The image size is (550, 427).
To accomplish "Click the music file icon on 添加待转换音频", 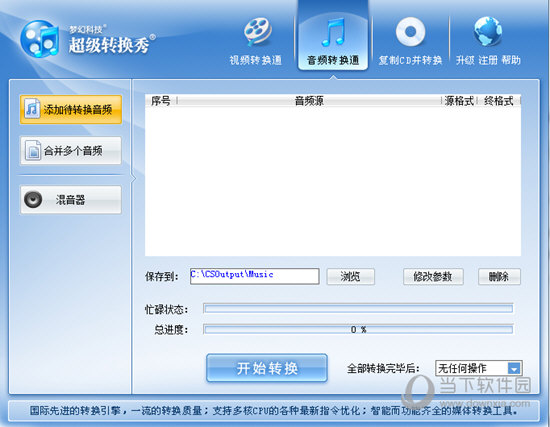I will pos(32,108).
